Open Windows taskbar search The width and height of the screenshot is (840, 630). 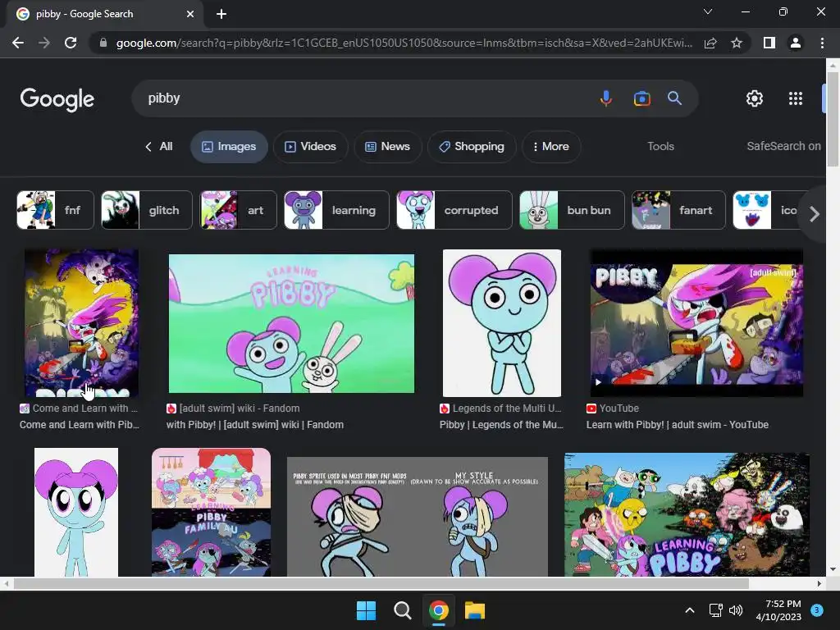click(x=402, y=610)
